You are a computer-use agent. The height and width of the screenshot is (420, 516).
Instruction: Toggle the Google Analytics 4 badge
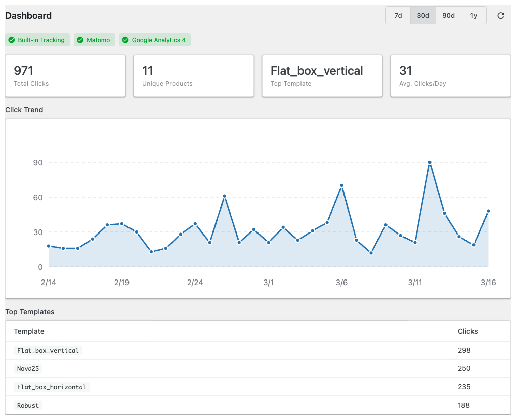tap(155, 40)
